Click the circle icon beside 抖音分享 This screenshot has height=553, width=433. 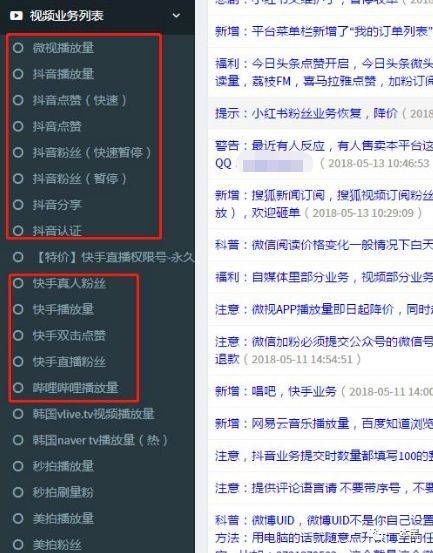18,205
